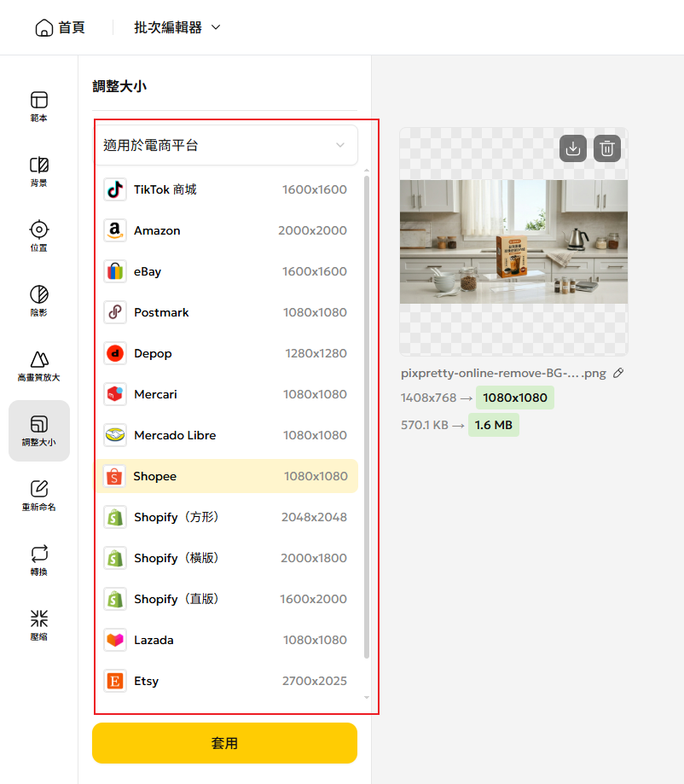
Task: Click the 調整大小 panel heading
Action: [119, 86]
